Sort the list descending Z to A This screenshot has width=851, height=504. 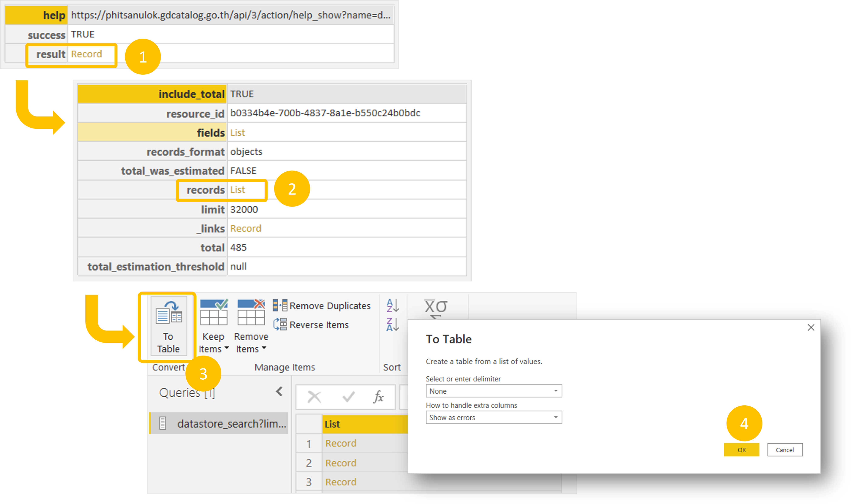coord(392,324)
